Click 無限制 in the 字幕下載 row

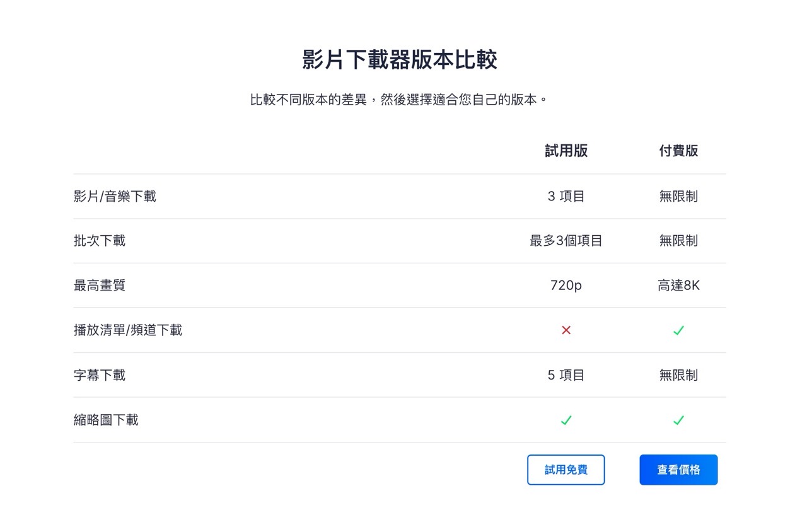678,375
